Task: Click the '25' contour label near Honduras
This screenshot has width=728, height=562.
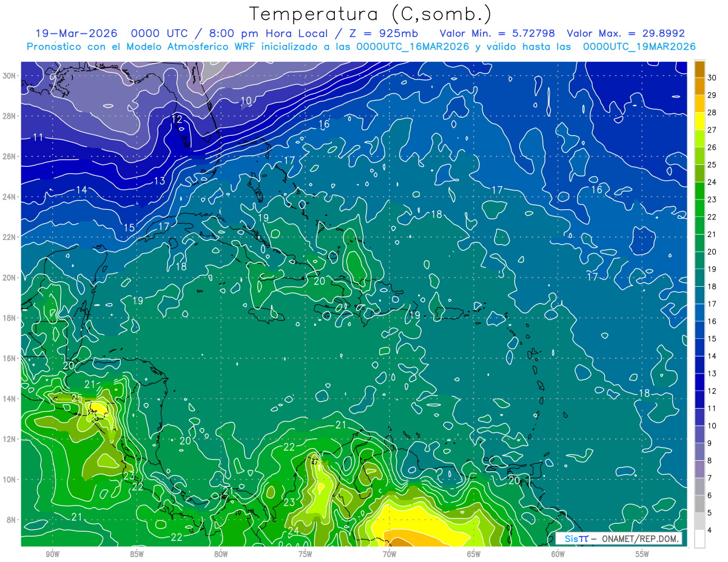Action: point(76,398)
